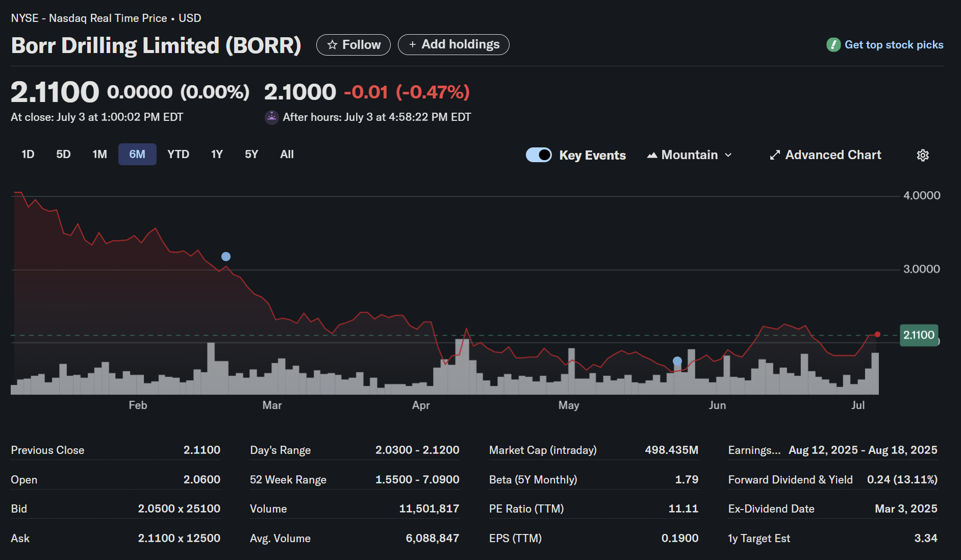Click the 1y Target Est value 3.34

926,539
